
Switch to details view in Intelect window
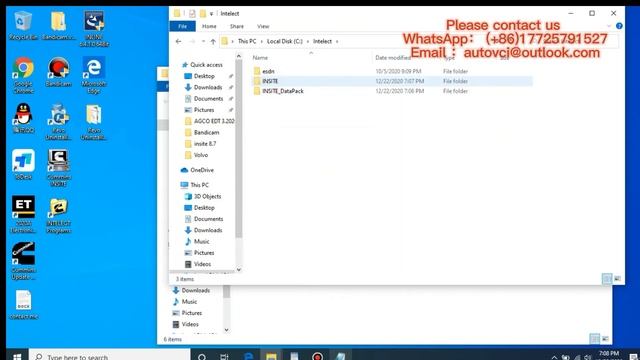coord(607,279)
